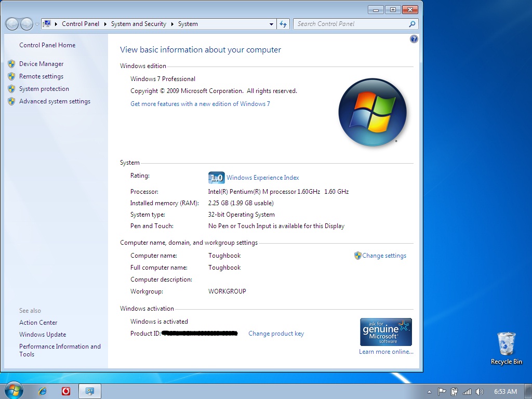This screenshot has height=399, width=532.
Task: Click the search magnifier icon
Action: coord(412,24)
